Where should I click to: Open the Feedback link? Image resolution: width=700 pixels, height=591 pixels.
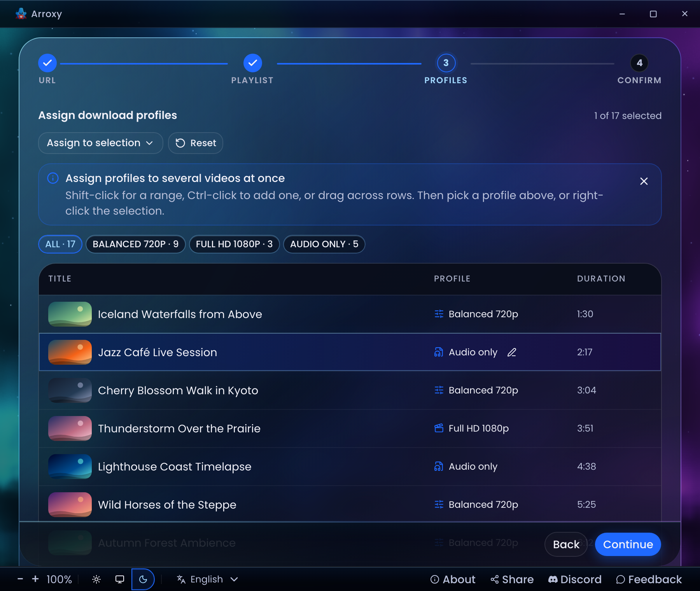(649, 579)
